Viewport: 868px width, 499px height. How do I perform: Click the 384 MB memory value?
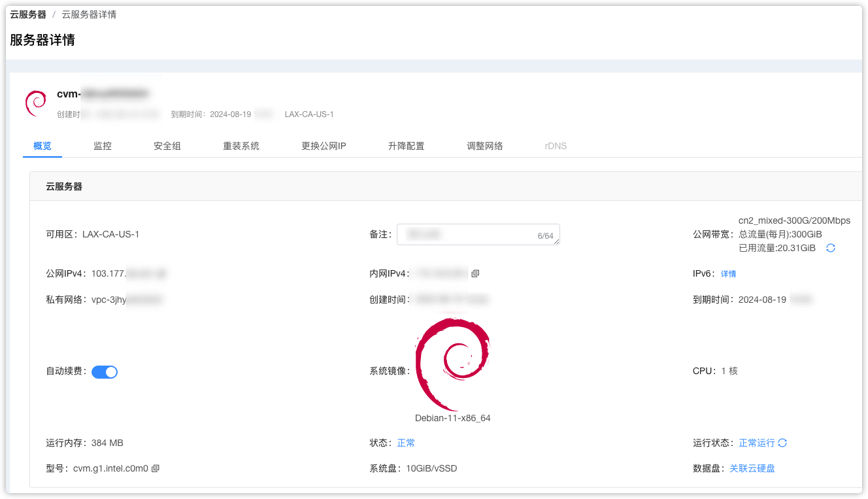click(107, 443)
